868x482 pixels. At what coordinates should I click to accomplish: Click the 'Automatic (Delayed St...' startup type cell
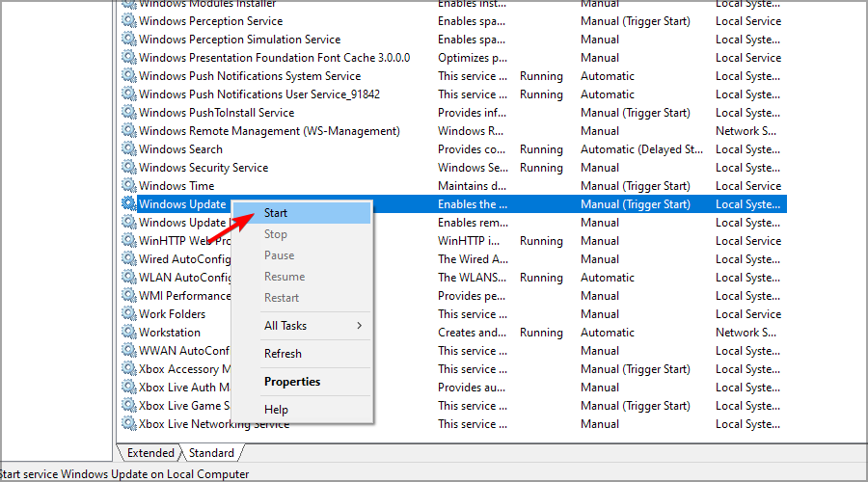pyautogui.click(x=641, y=148)
